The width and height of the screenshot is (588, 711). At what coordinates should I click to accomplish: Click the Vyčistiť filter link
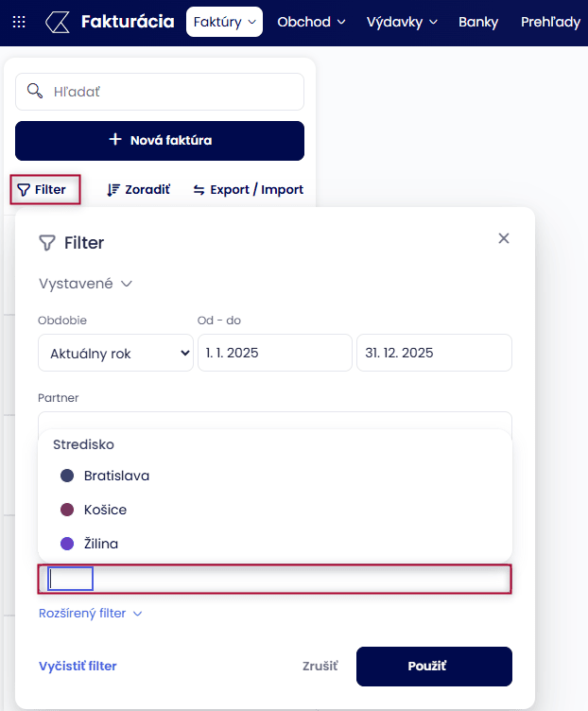pos(78,666)
